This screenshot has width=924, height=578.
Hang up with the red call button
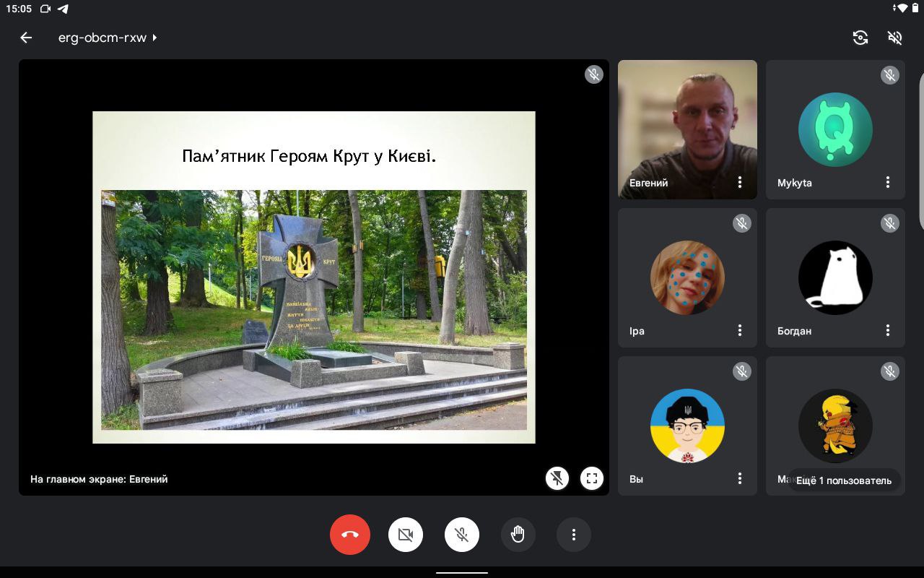coord(350,535)
